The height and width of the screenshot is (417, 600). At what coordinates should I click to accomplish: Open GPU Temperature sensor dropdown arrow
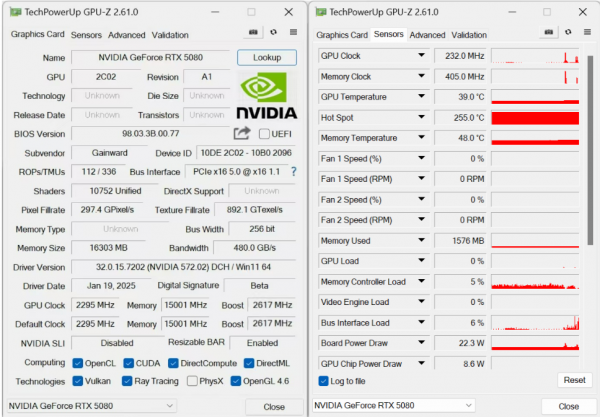pos(421,96)
